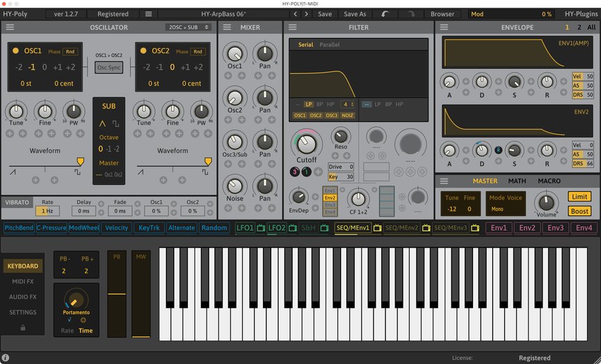Viewport: 601px width, 364px height.
Task: Open the main menu icon next to Registered
Action: tap(148, 14)
